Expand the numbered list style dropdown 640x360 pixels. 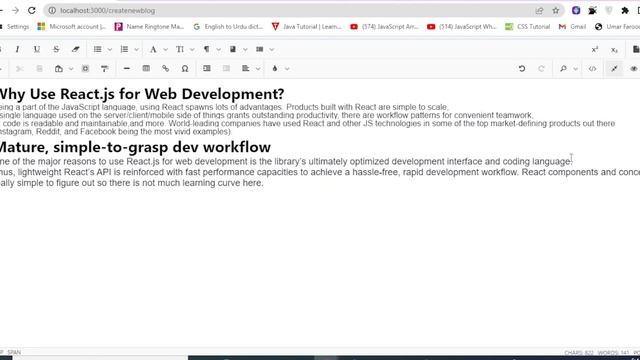tap(136, 49)
